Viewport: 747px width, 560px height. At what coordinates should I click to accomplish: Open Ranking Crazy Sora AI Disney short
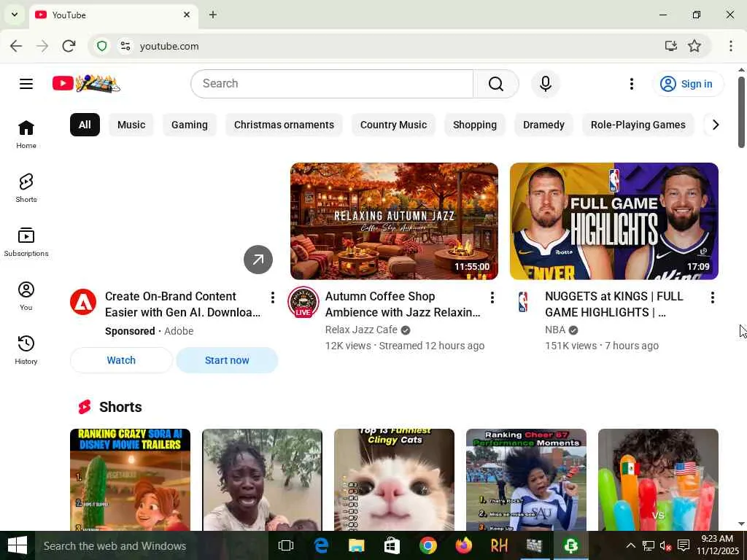click(130, 480)
